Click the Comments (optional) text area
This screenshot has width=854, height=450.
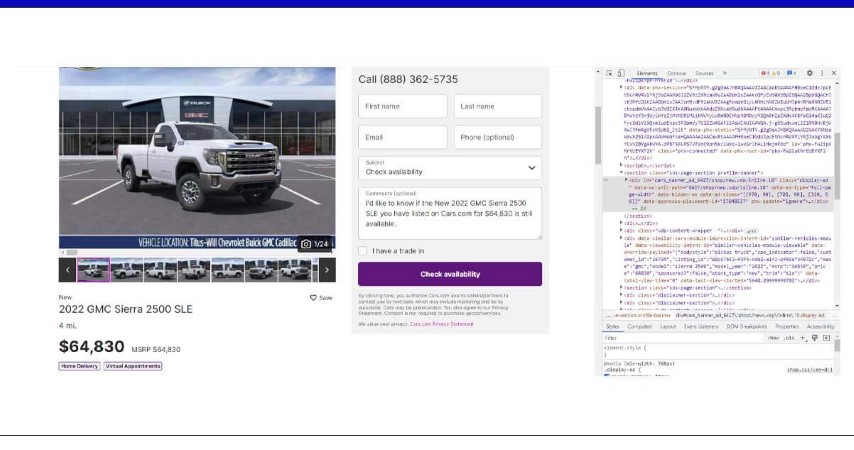tap(450, 213)
